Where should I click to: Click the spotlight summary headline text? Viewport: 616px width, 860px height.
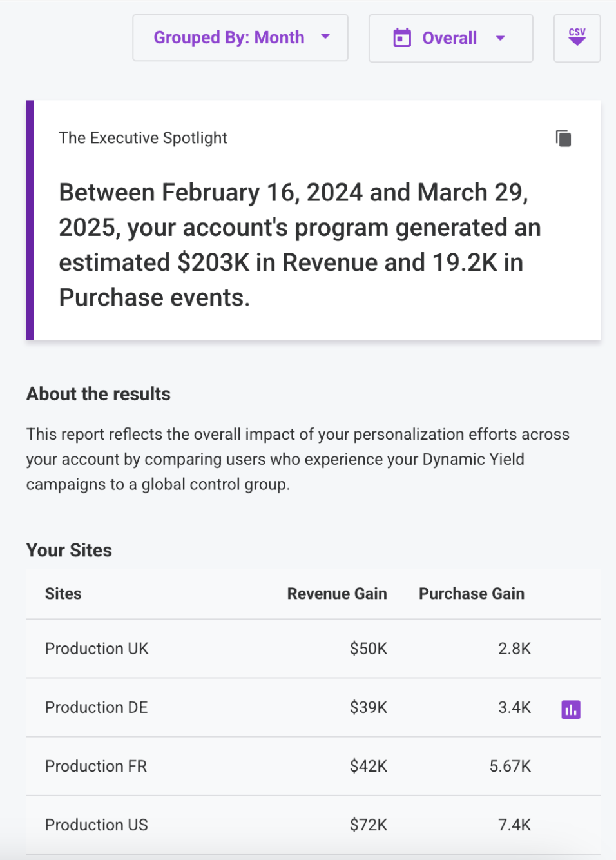(x=300, y=245)
